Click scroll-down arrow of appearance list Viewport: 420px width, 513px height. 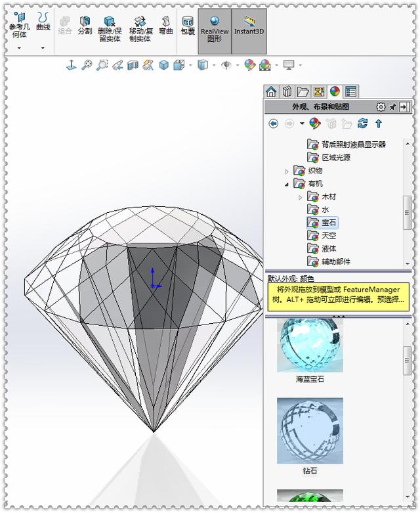coord(408,497)
